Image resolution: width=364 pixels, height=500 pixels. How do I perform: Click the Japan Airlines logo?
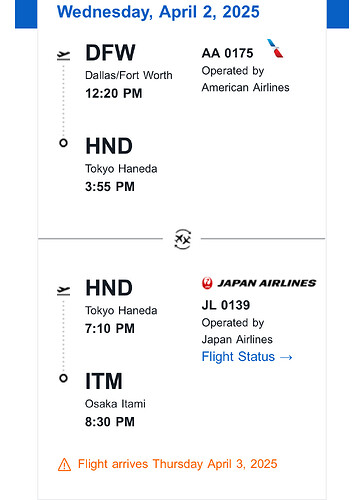click(x=259, y=283)
